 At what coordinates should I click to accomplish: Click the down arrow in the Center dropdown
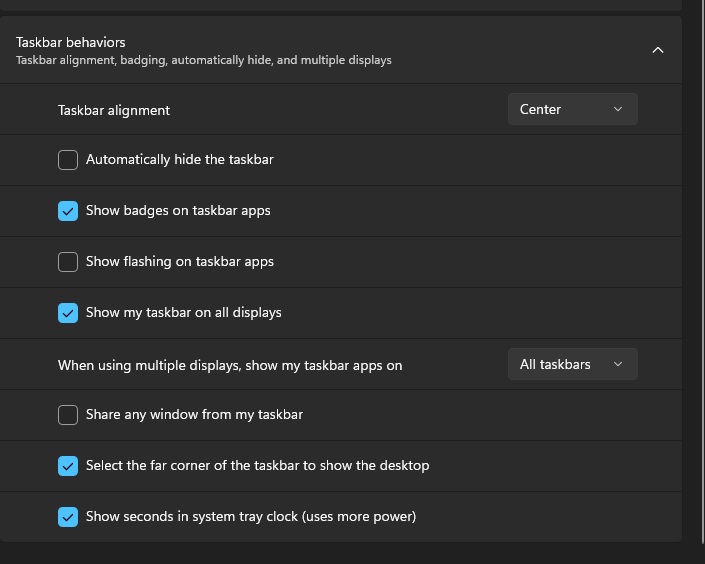click(x=618, y=109)
